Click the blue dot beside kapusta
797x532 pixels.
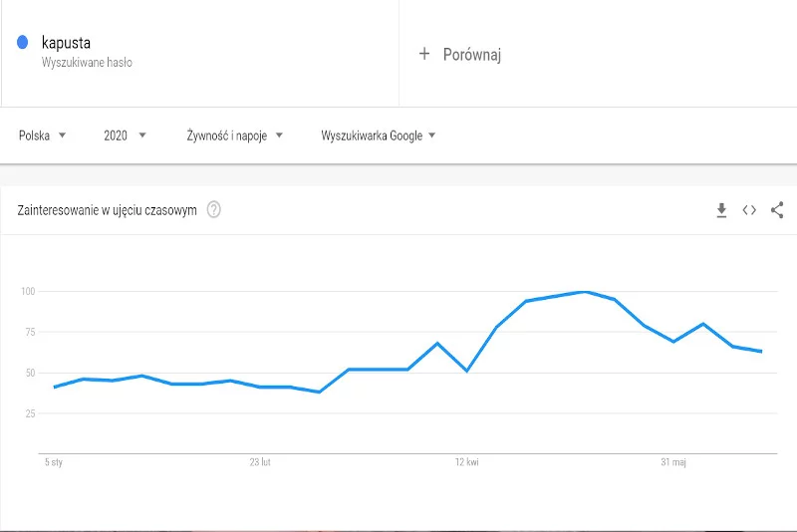pyautogui.click(x=22, y=42)
